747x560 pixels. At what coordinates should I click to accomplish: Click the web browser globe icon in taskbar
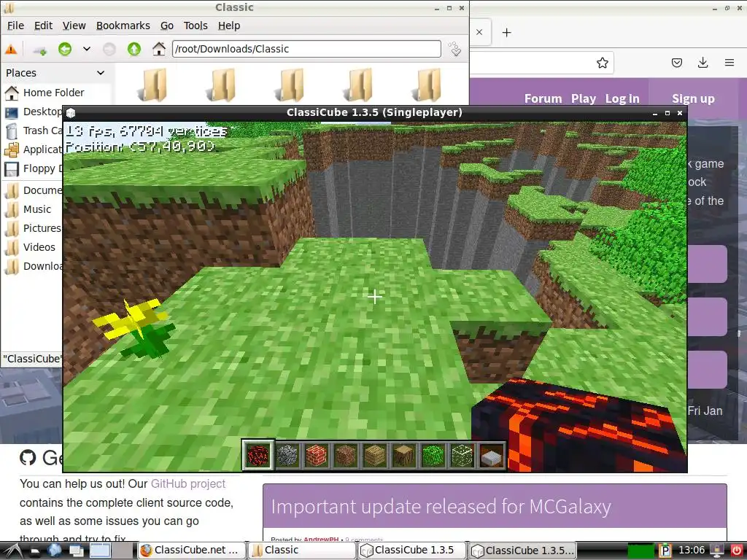click(54, 551)
